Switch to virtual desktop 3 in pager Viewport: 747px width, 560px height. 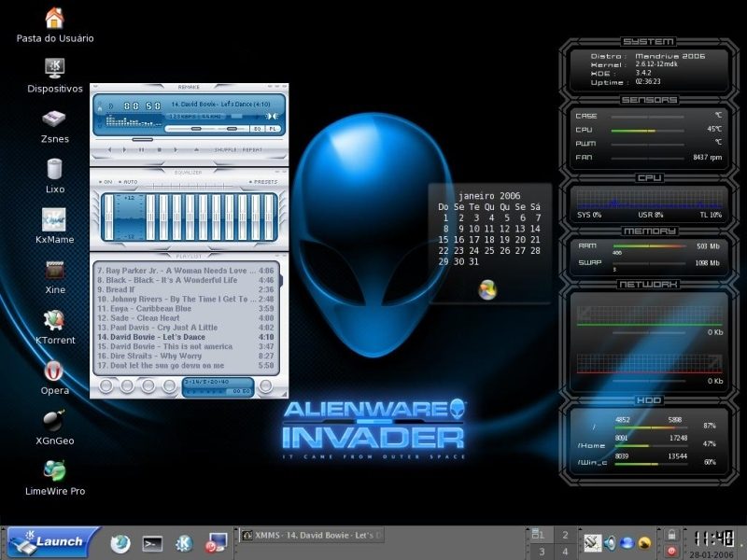click(x=542, y=552)
